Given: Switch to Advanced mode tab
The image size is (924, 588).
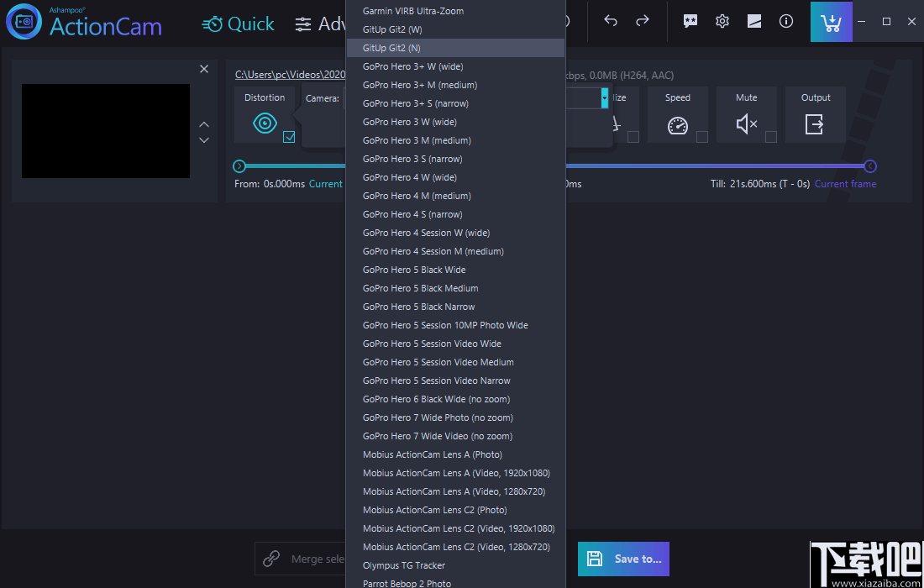Looking at the screenshot, I should (x=320, y=24).
